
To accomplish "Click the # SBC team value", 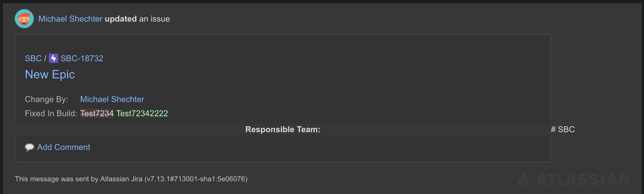I will click(563, 129).
